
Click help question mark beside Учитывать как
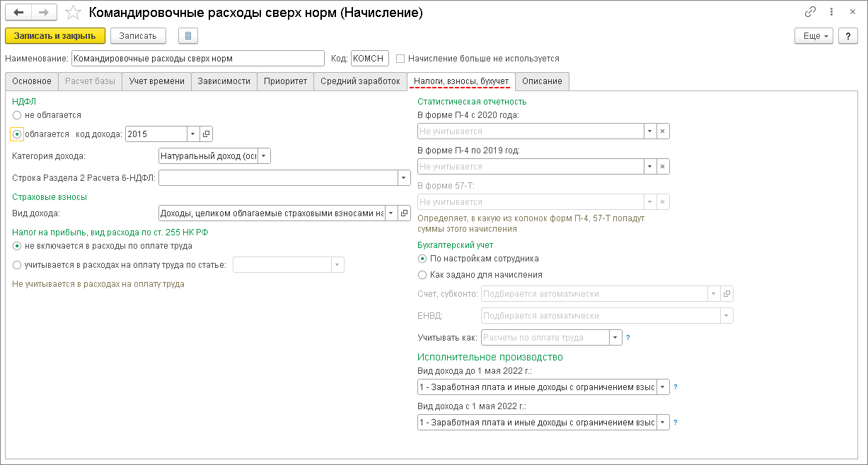pos(627,338)
